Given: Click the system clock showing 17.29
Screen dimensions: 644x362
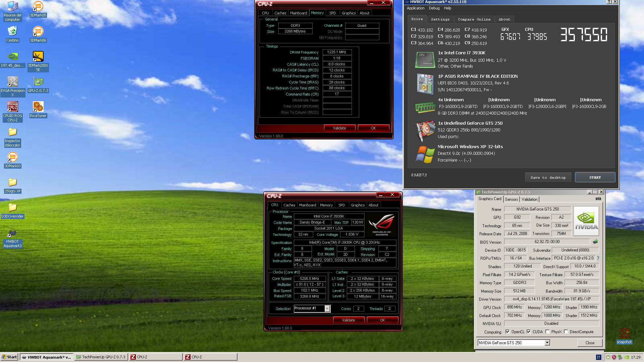Looking at the screenshot, I should pyautogui.click(x=635, y=357).
